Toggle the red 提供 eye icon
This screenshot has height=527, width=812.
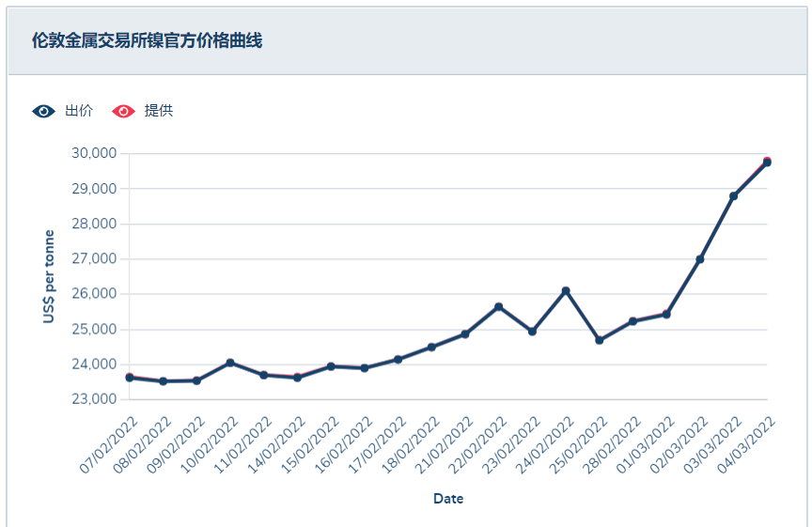(x=123, y=111)
